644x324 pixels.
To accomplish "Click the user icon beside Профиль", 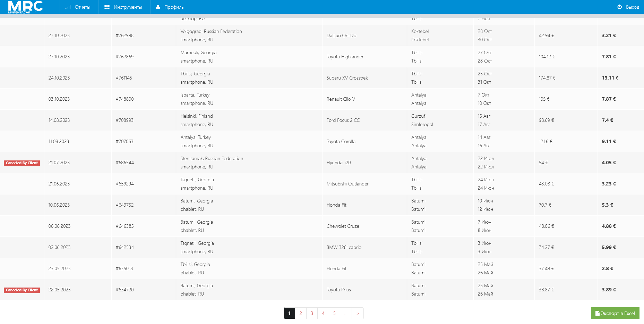I will [x=158, y=7].
